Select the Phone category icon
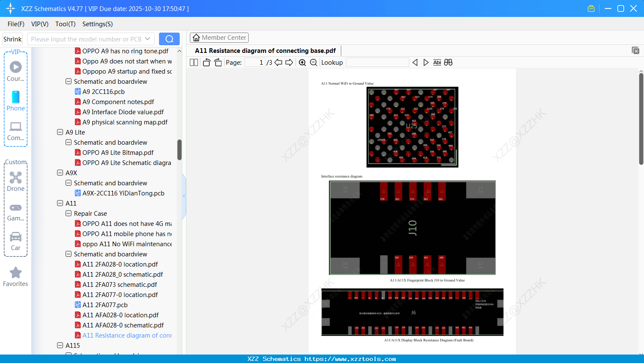Viewport: 644px width, 363px height. click(x=16, y=101)
